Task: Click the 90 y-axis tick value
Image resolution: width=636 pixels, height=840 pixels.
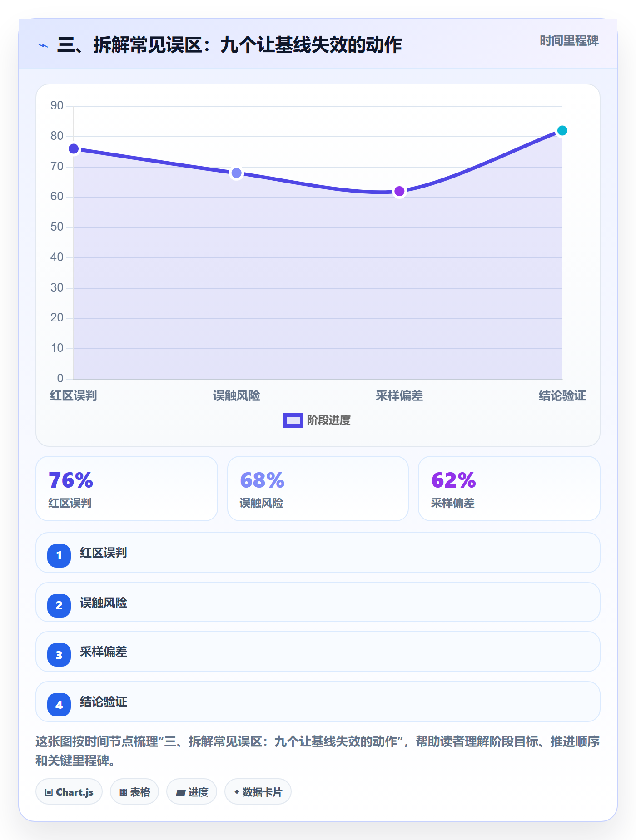Action: pyautogui.click(x=57, y=105)
